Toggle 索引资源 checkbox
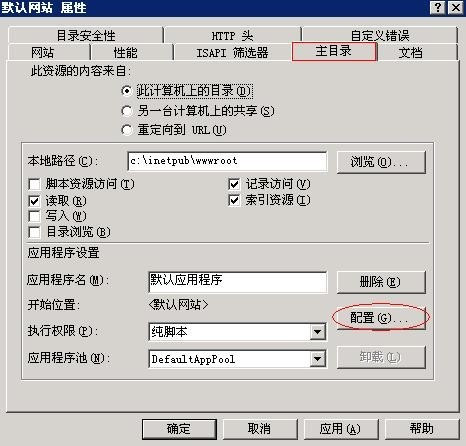This screenshot has width=466, height=446. click(x=234, y=200)
